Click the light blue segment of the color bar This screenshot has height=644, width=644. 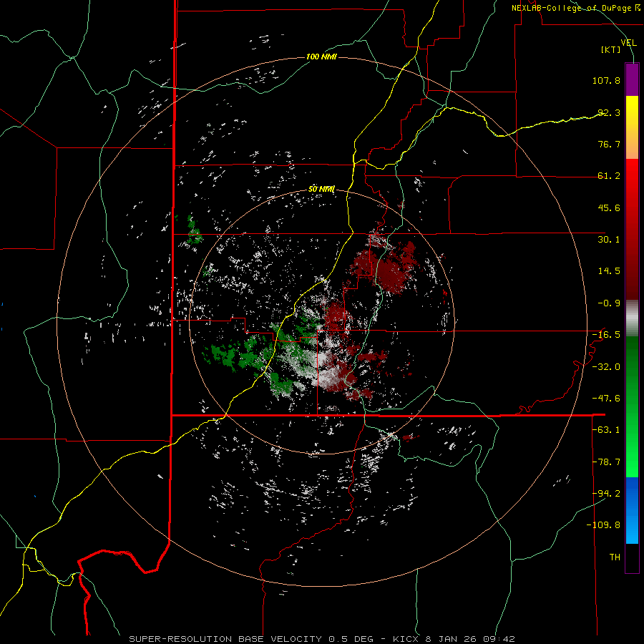click(x=632, y=510)
